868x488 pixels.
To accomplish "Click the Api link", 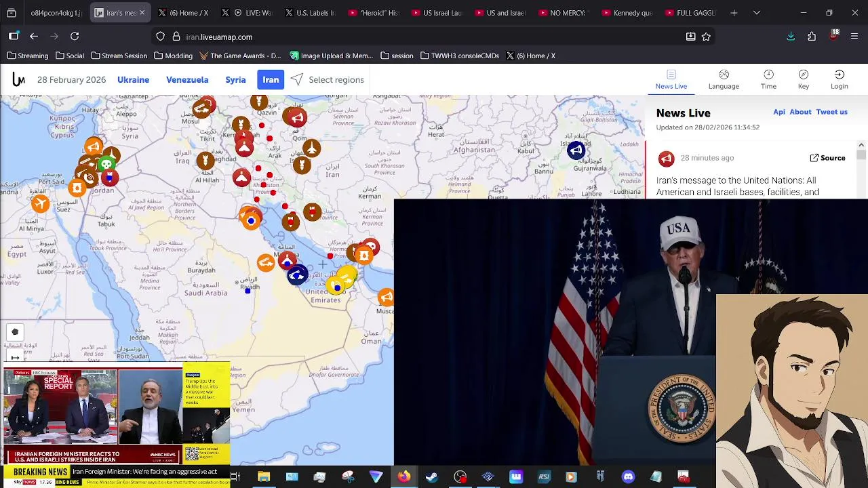I will coord(779,112).
